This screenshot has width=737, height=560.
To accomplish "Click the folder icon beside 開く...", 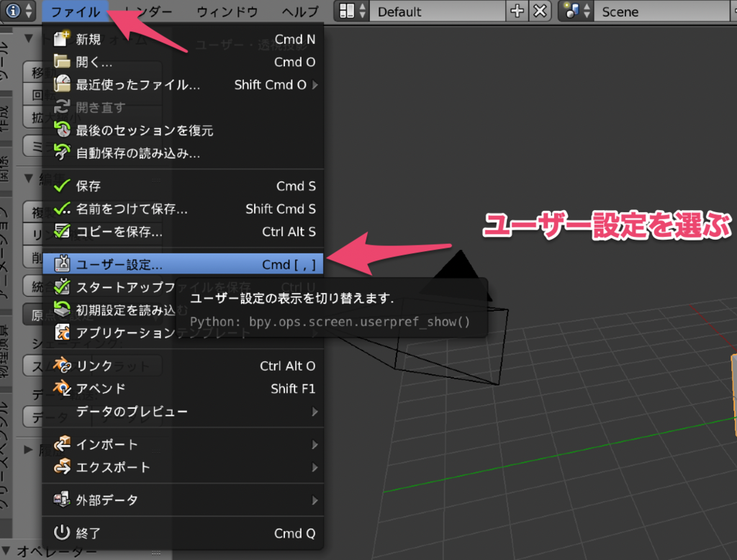I will coord(63,62).
